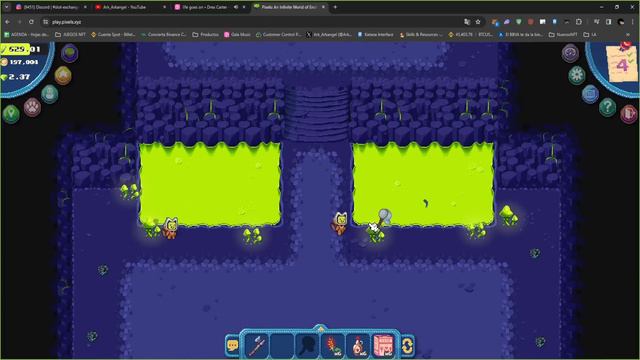Viewport: 640px width, 360px height.
Task: Click the cat character near left pool
Action: (171, 228)
